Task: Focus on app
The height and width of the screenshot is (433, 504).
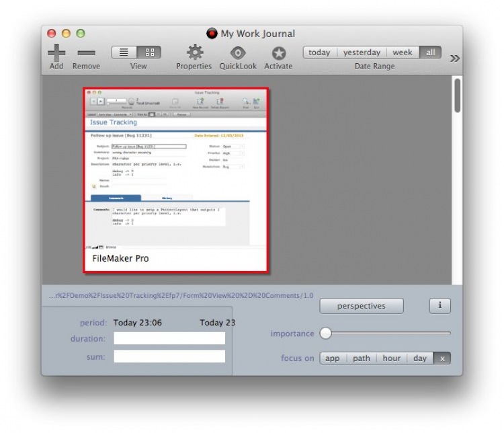Action: [x=333, y=358]
